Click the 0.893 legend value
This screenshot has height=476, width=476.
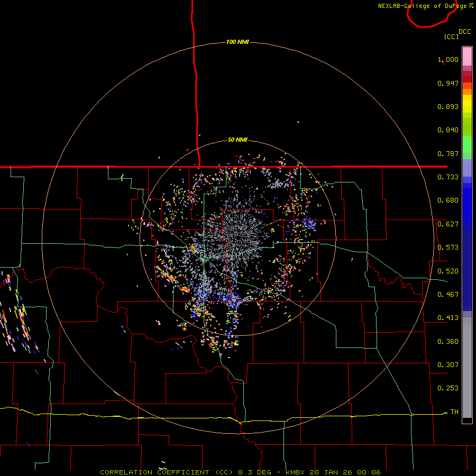448,106
